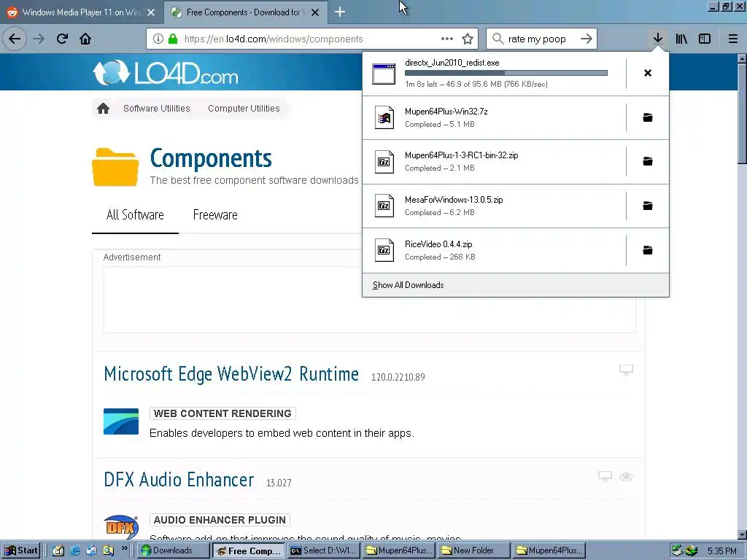Viewport: 747px width, 560px height.
Task: Click the monitor icon beside WebView2 Runtime
Action: point(626,370)
